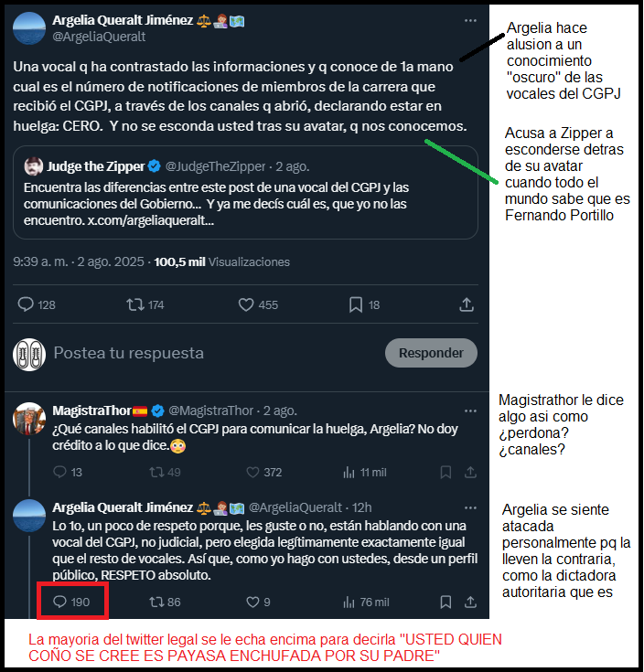Bookmark MagistraThor's reply

445,472
